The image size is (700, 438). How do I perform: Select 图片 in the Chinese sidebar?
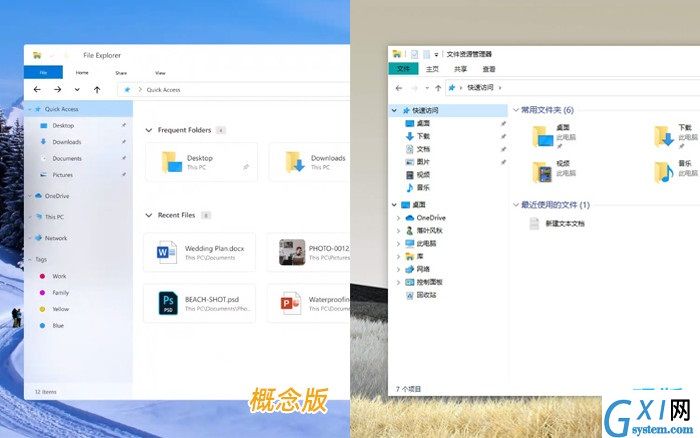click(423, 162)
